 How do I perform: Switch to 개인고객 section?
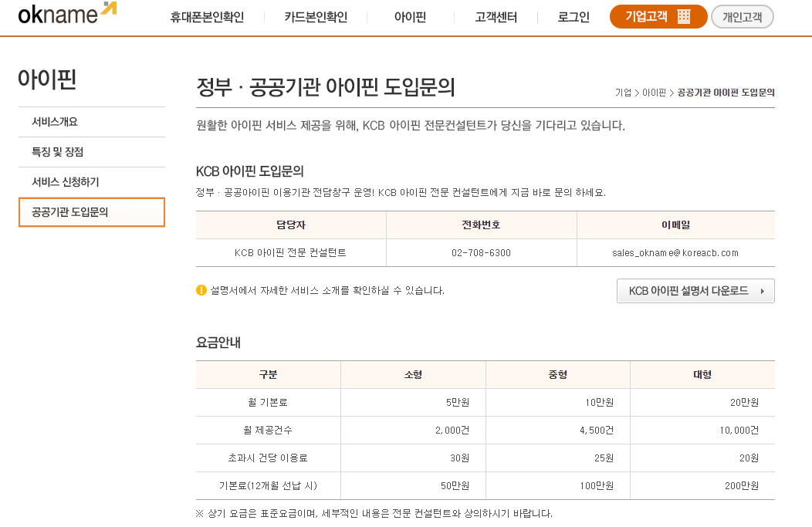pos(742,16)
